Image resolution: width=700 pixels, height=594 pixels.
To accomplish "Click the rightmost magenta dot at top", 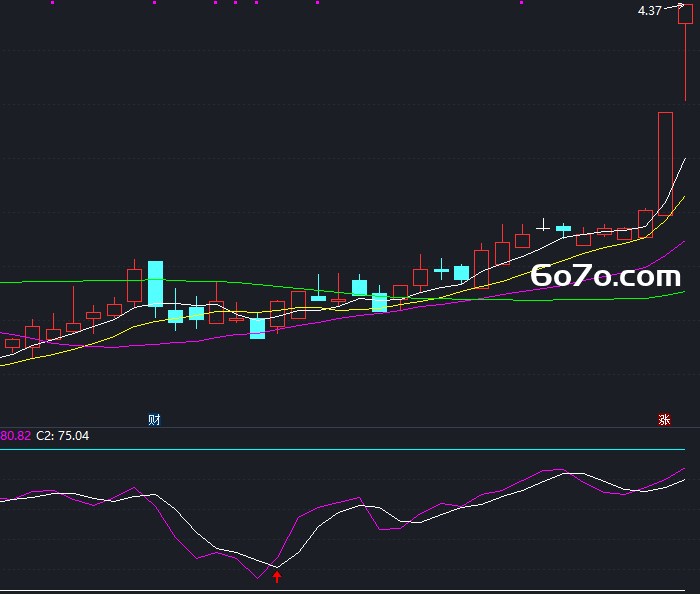I will click(521, 3).
